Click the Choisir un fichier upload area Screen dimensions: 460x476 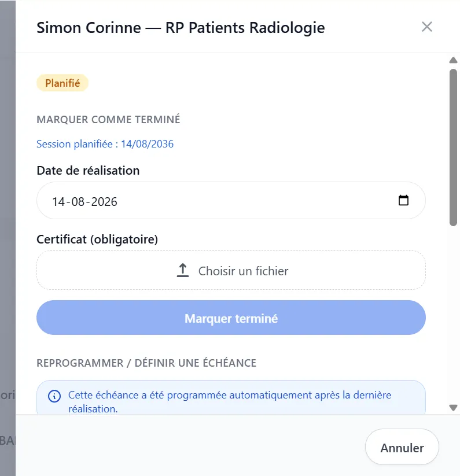231,270
